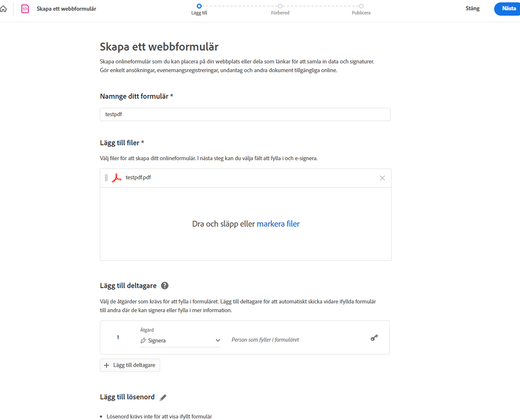Click the Stäng button
Screen dimensions: 520x420
click(x=472, y=8)
